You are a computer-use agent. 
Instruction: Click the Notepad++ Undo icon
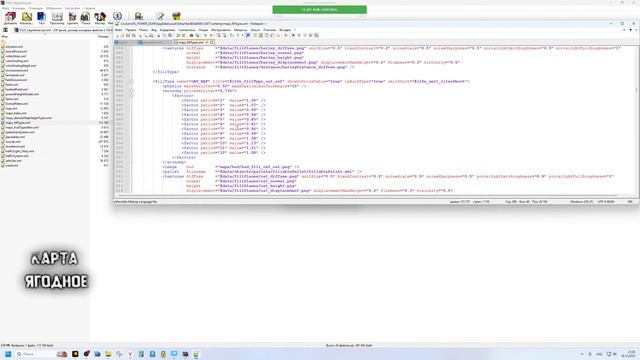178,36
